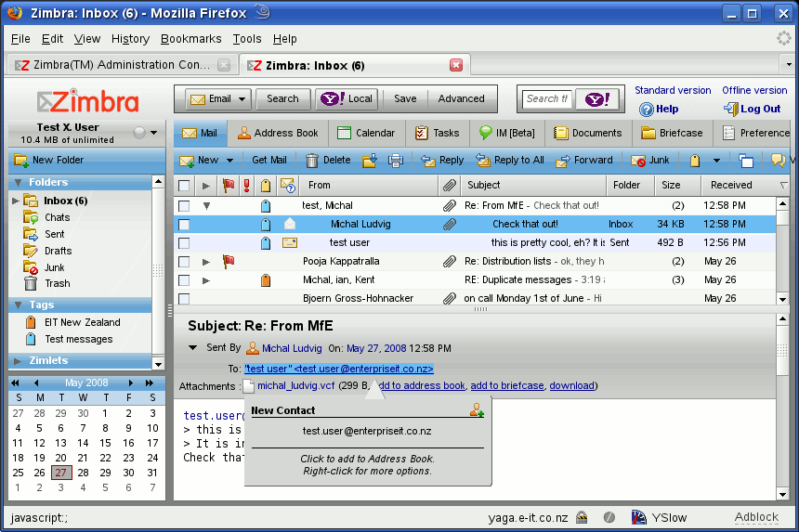The height and width of the screenshot is (532, 799).
Task: Click the contact icon beside Michal Ludvig sender
Action: 252,348
